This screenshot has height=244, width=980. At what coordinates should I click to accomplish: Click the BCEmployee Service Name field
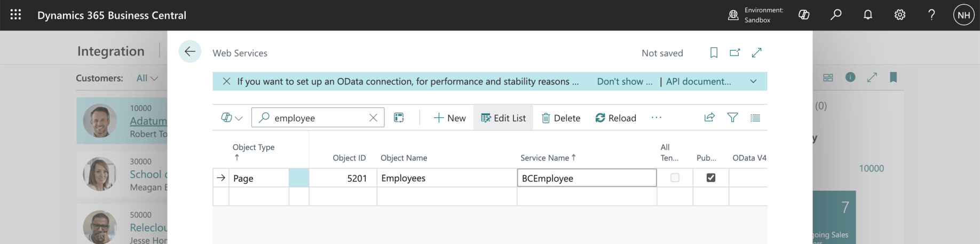586,178
